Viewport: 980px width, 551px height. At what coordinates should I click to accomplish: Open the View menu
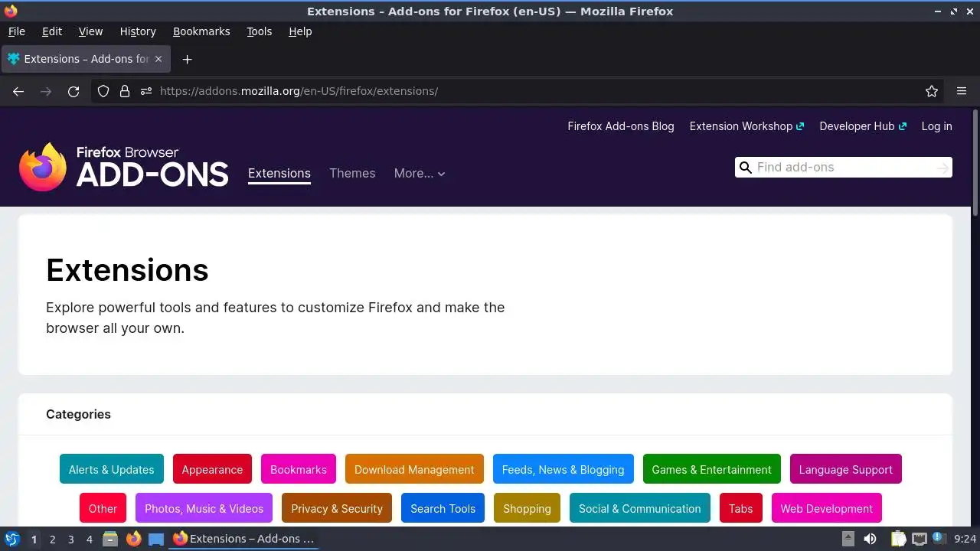[90, 31]
